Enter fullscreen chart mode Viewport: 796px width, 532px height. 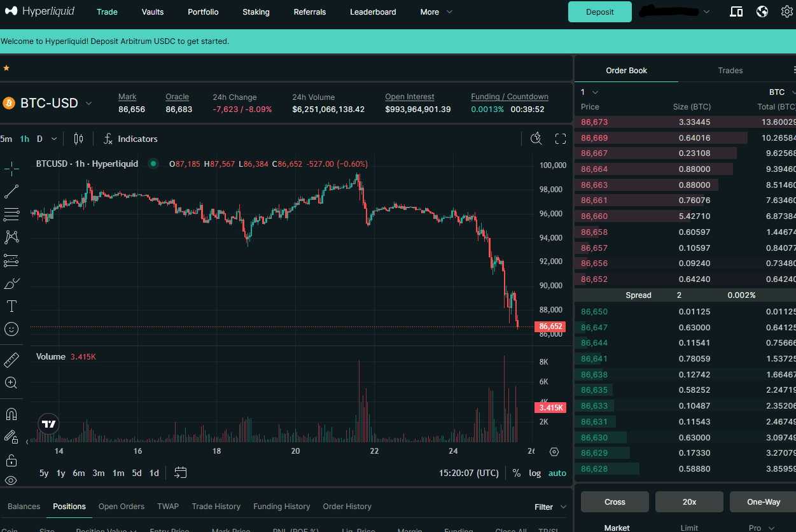click(561, 139)
